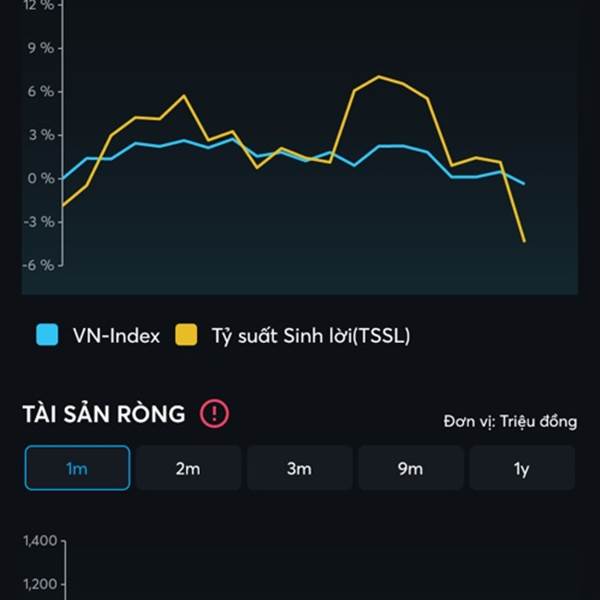Click the blue VN-Index legend square
This screenshot has width=600, height=600.
(x=47, y=336)
